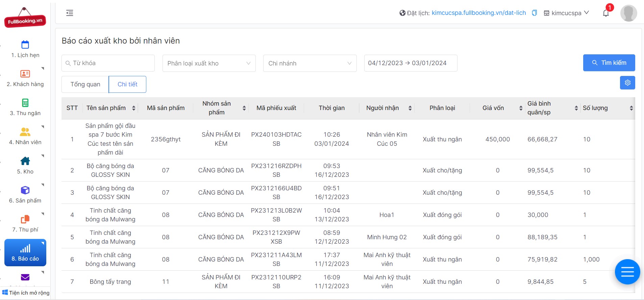Sort by Số lượng column
Screen dimensions: 644x300
pos(631,108)
